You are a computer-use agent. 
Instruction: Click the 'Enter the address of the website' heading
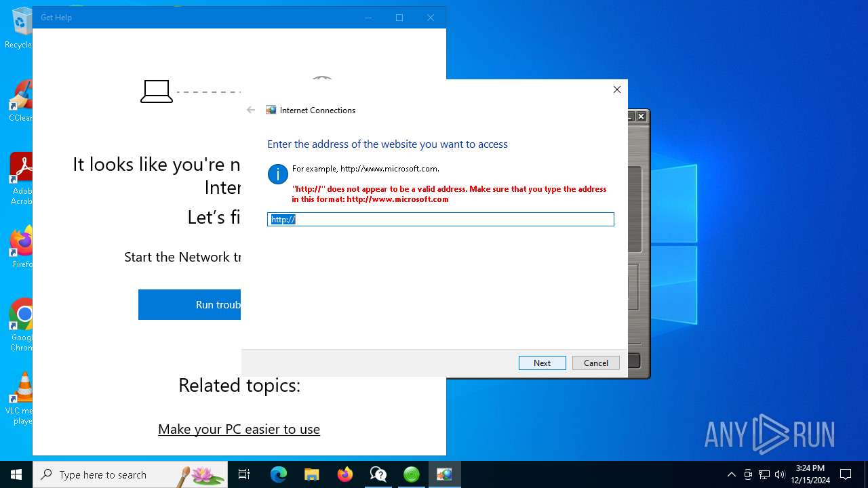[387, 144]
